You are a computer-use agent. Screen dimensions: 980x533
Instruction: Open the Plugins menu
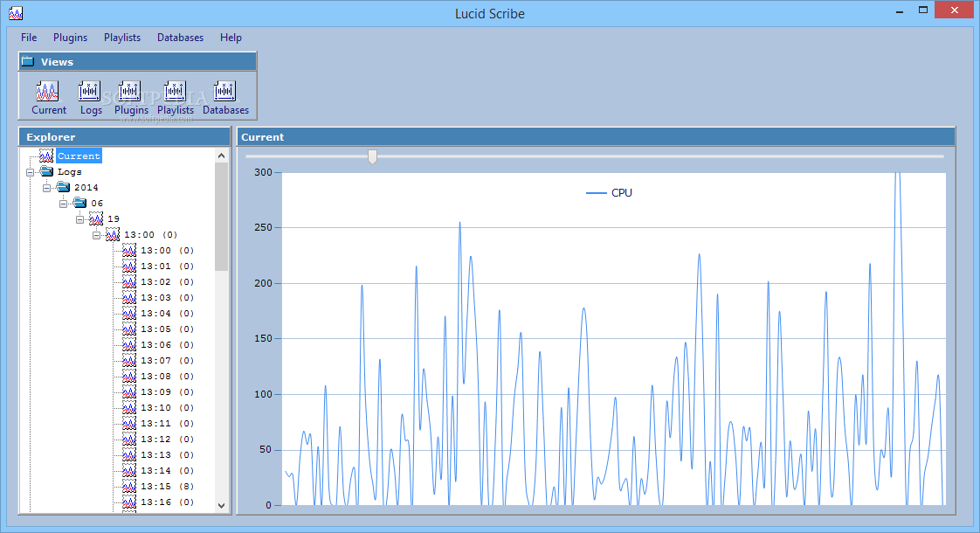(x=70, y=38)
